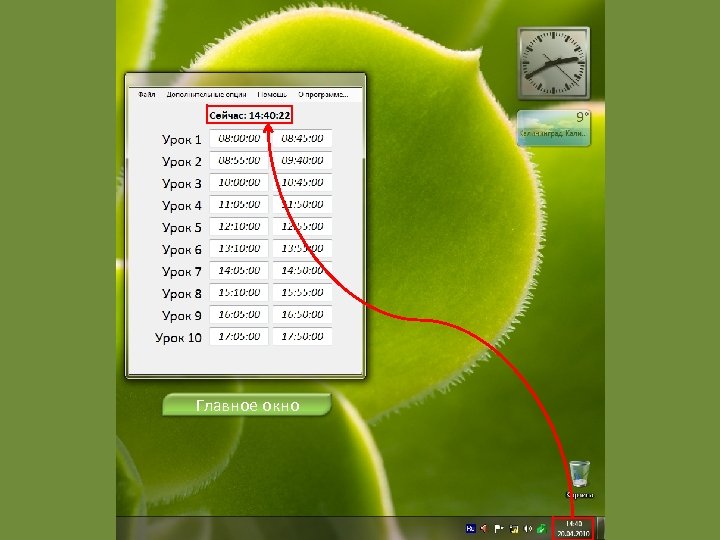The height and width of the screenshot is (540, 720).
Task: Click the green safely remove hardware icon
Action: point(541,529)
